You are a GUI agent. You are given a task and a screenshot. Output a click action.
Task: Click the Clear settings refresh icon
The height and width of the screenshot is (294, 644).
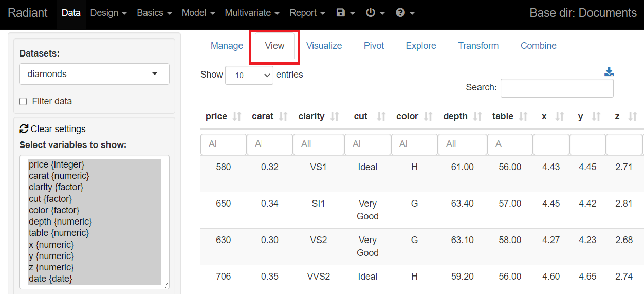pos(24,128)
